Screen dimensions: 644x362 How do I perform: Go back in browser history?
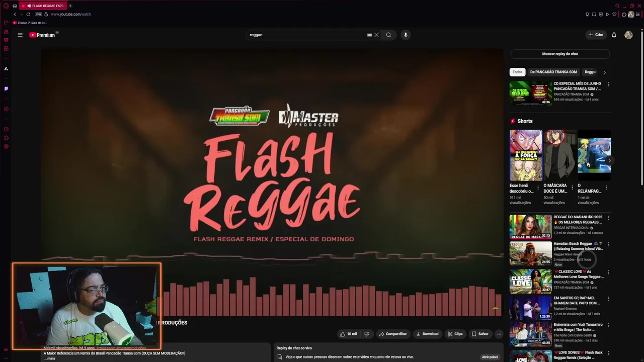click(15, 14)
